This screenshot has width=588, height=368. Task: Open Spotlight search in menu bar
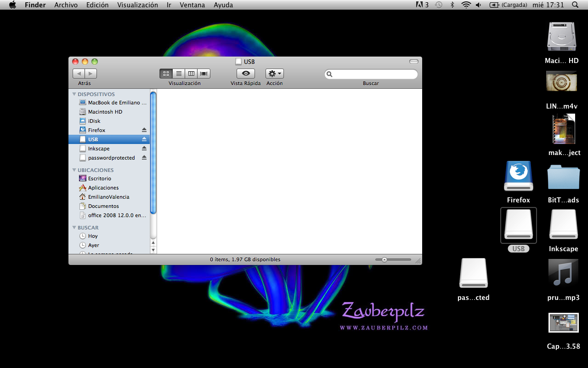tap(575, 5)
